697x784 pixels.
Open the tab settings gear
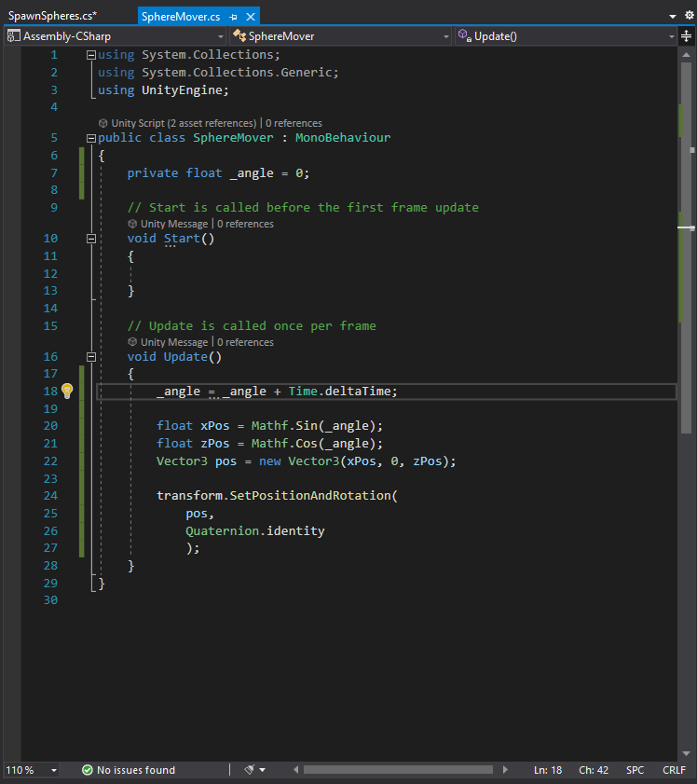click(x=689, y=16)
